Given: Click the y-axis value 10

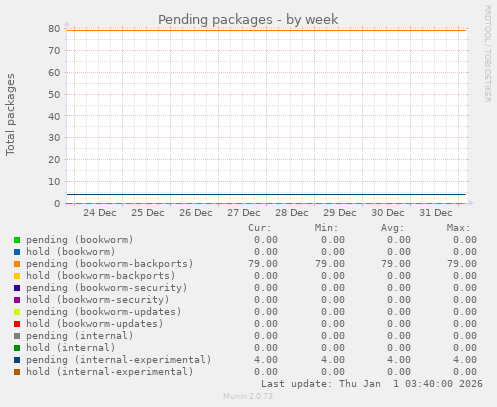Looking at the screenshot, I should pos(54,182).
